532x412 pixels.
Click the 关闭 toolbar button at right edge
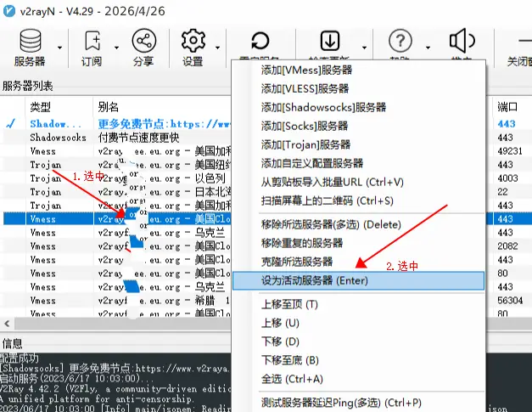coord(519,48)
